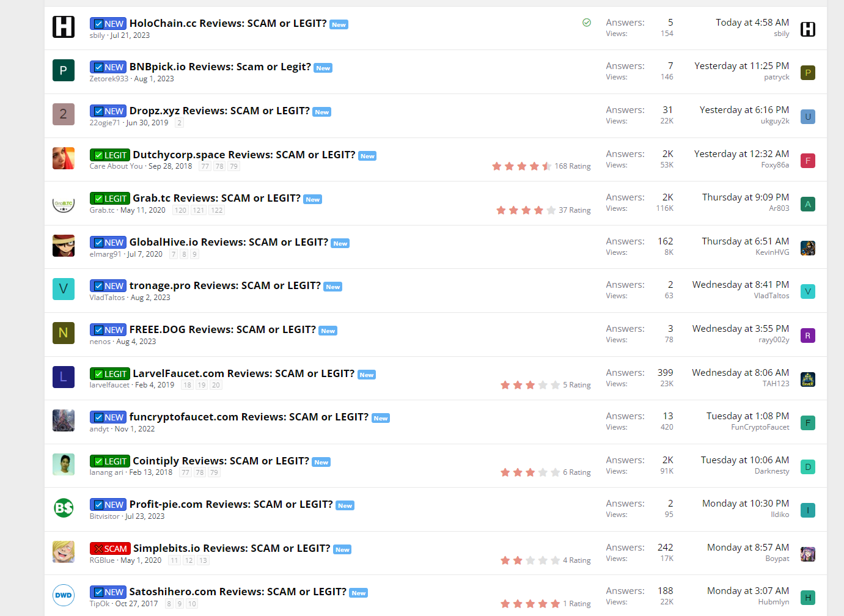
Task: Open Hubmlyn's small green H avatar
Action: [808, 598]
